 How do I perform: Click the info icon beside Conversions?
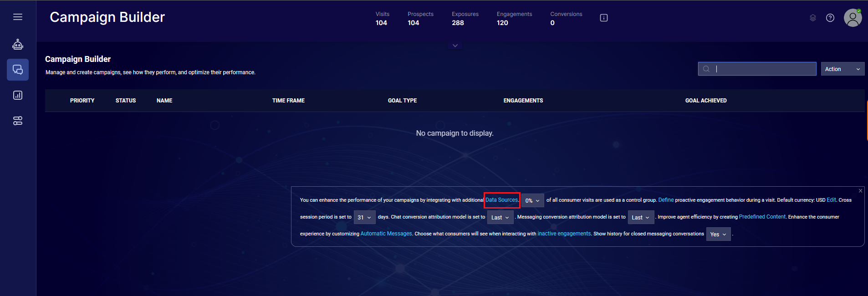tap(604, 18)
